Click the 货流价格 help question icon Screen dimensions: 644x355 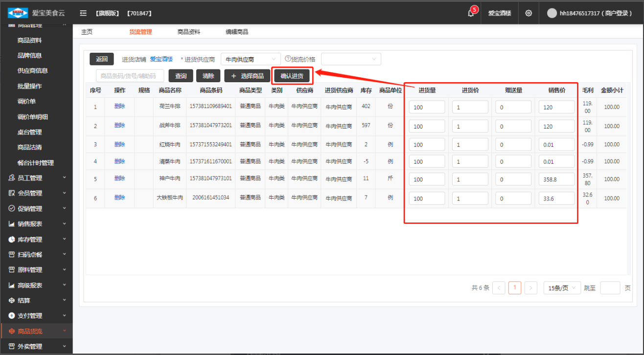[288, 59]
